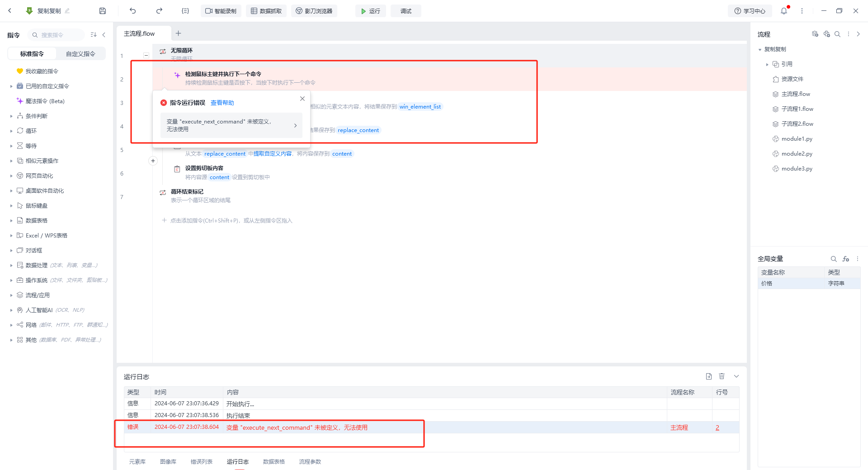Image resolution: width=868 pixels, height=470 pixels.
Task: Click the 搜索指令 search field
Action: pyautogui.click(x=57, y=35)
